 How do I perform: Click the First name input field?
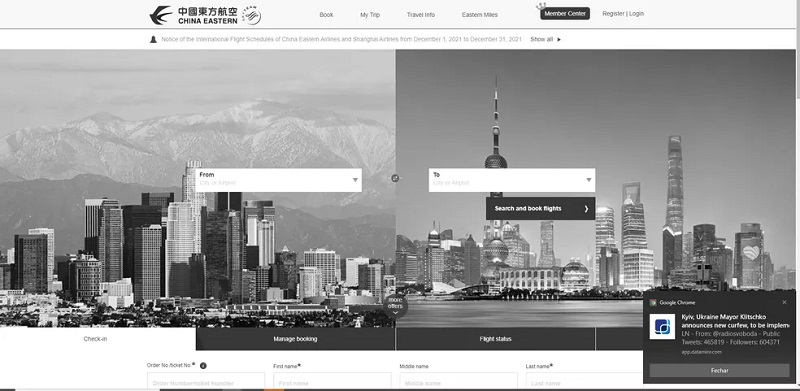click(x=332, y=382)
